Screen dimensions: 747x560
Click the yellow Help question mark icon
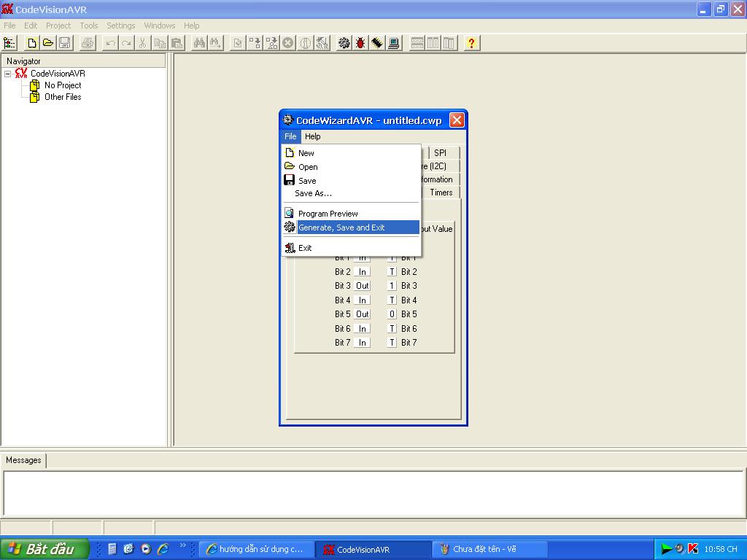tap(471, 43)
